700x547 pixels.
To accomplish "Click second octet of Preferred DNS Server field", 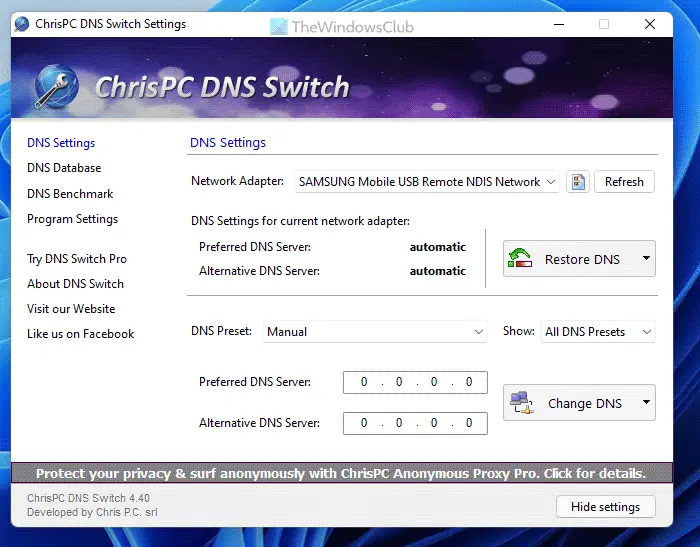I will point(399,382).
